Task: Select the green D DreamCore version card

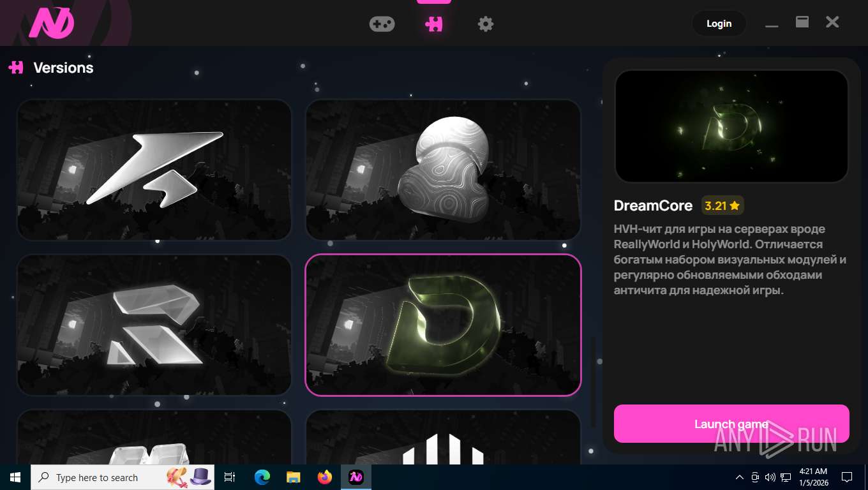Action: [443, 325]
